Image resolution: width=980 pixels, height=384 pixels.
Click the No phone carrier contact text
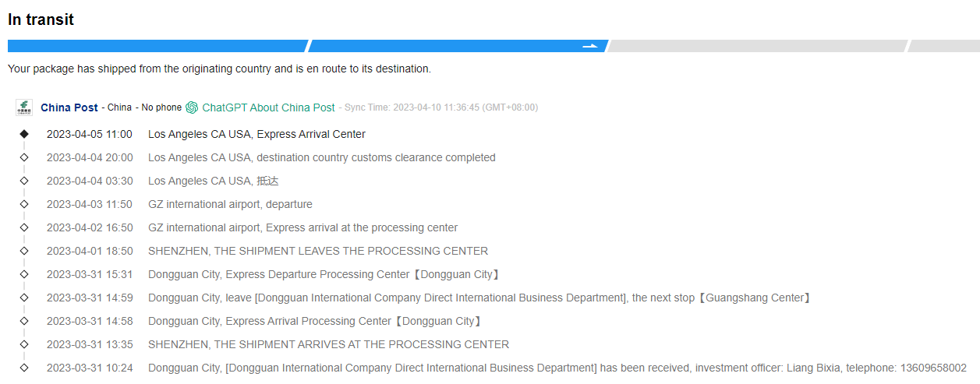[161, 107]
